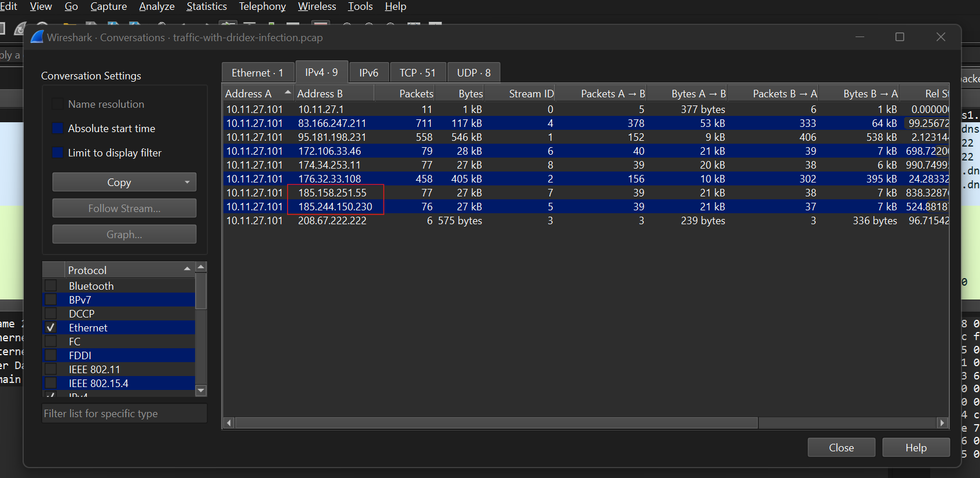Switch to the Ethernet · 1 tab
This screenshot has height=478, width=980.
pyautogui.click(x=258, y=72)
